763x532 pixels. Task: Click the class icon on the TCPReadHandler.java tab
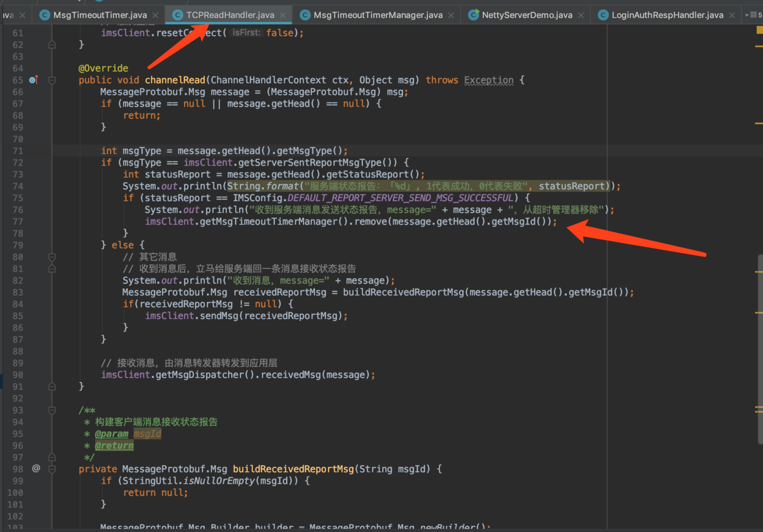pos(178,15)
